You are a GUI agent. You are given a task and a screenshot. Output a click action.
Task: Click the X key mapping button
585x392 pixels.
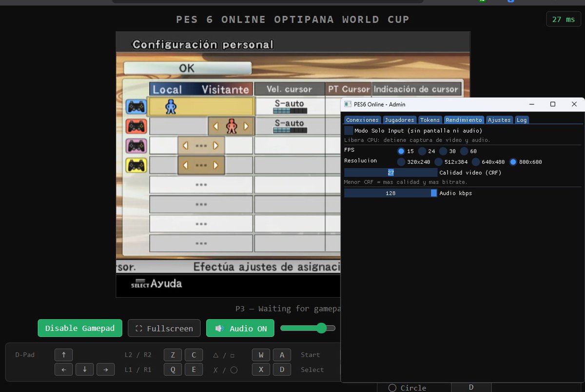pos(261,370)
